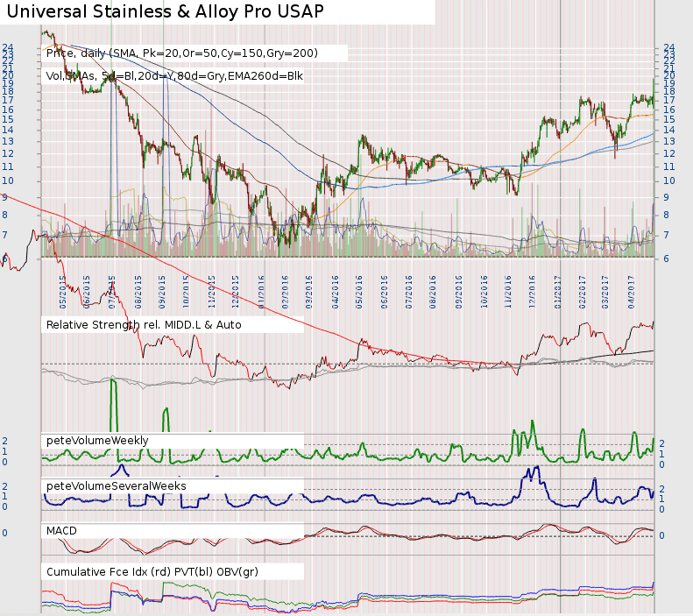Click the 12/2015 date axis label
The width and height of the screenshot is (693, 616).
click(x=236, y=292)
